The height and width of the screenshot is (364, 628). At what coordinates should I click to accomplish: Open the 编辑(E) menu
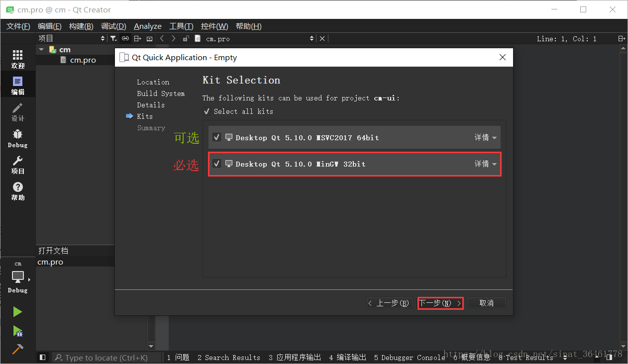(x=49, y=26)
